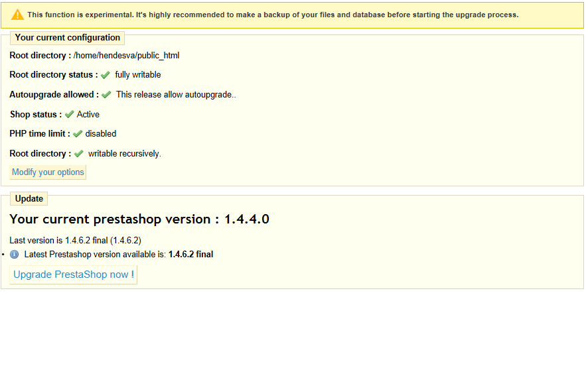Click the writable recursively text
The image size is (588, 370).
click(125, 154)
